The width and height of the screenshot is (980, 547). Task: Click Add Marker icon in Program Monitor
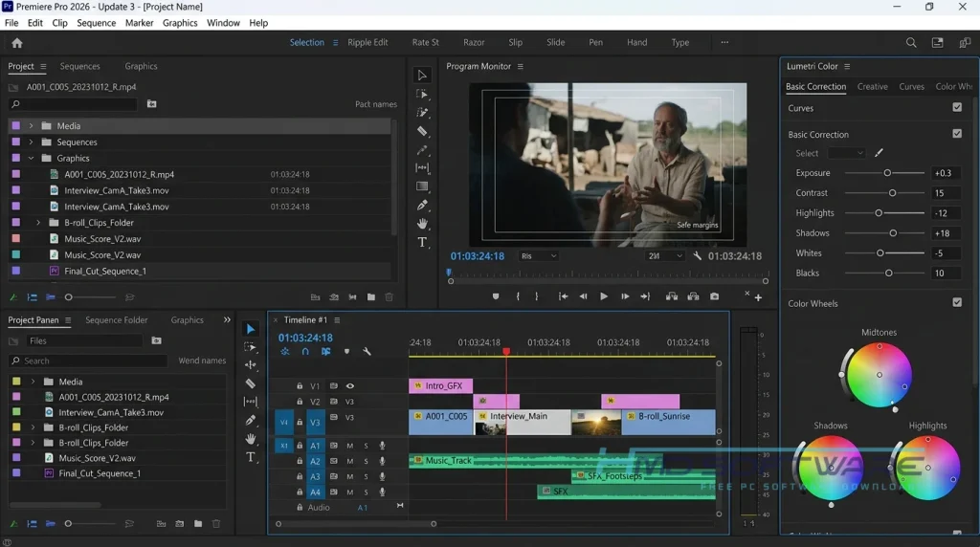(x=496, y=296)
